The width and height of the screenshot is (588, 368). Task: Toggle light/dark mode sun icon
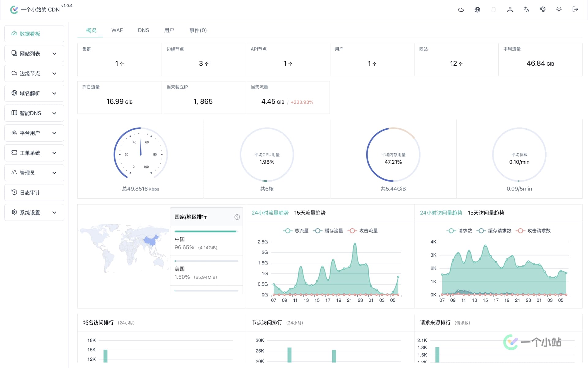pyautogui.click(x=559, y=10)
